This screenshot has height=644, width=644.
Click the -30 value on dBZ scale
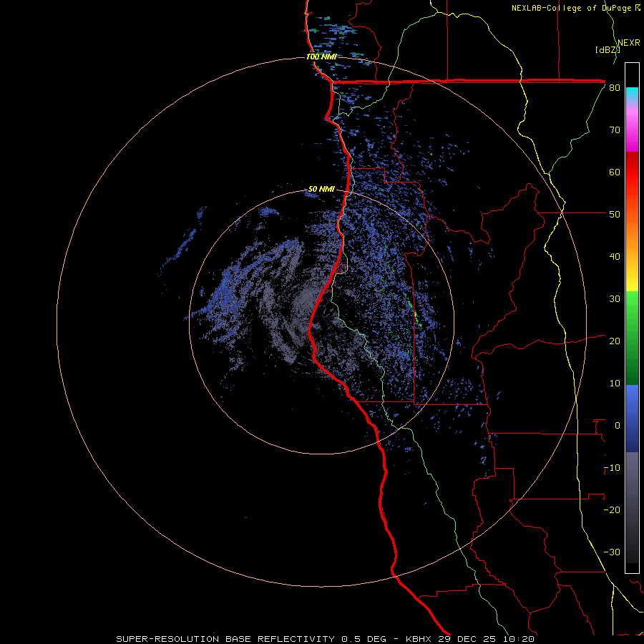(x=612, y=552)
